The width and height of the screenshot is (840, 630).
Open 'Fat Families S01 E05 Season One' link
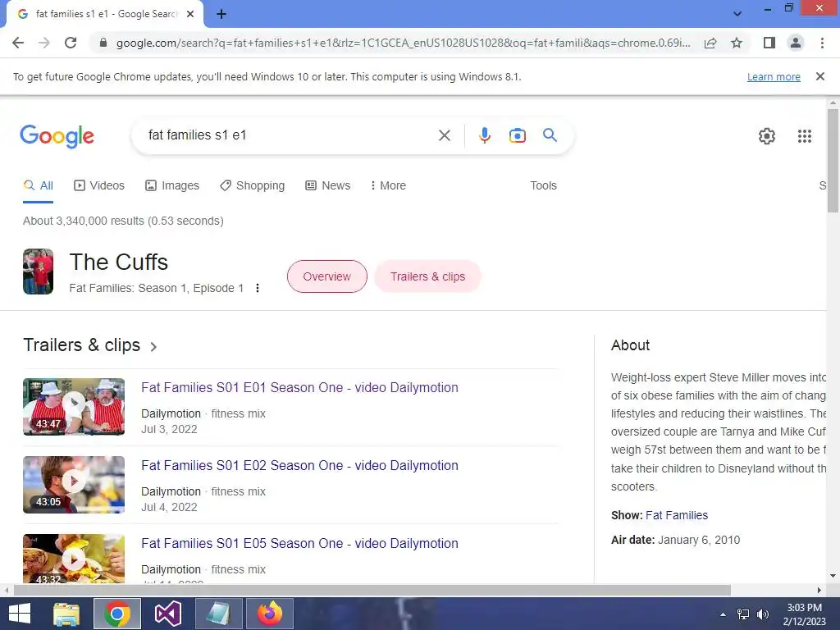(x=299, y=544)
